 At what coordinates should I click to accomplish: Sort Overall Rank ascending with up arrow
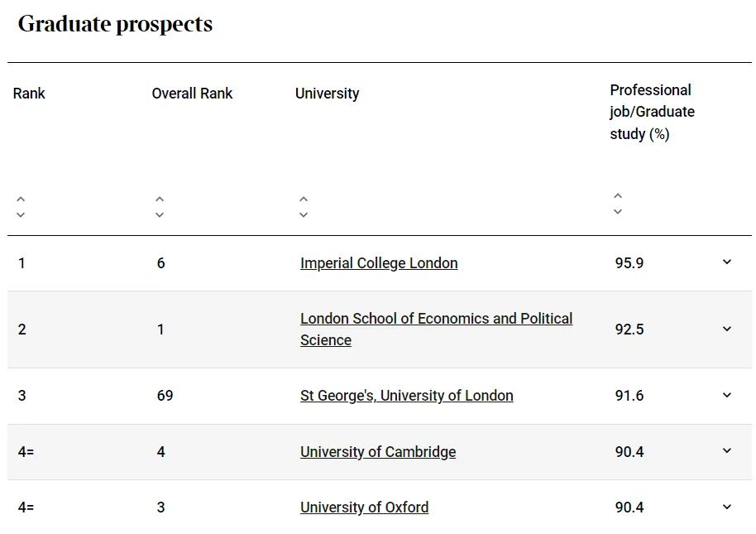point(160,199)
